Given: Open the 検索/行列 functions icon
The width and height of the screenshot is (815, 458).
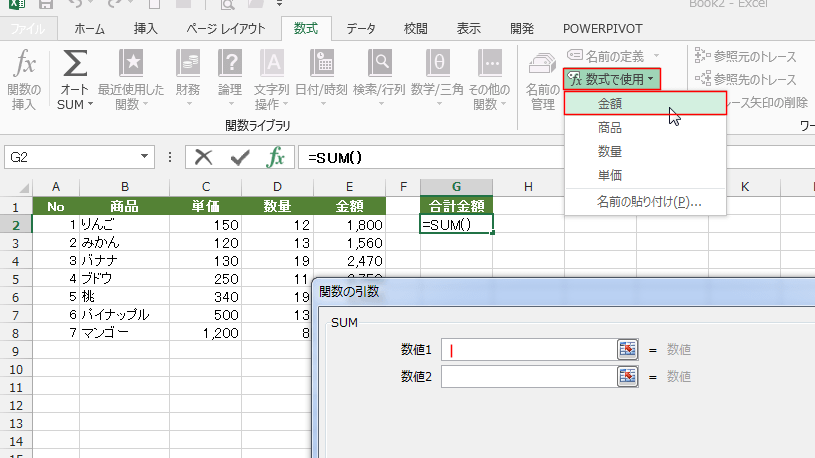Looking at the screenshot, I should coord(378,66).
